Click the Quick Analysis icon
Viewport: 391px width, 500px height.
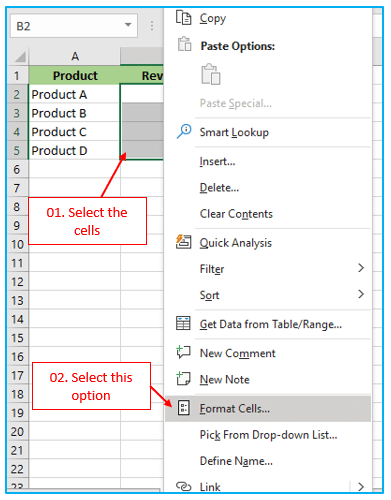[183, 242]
